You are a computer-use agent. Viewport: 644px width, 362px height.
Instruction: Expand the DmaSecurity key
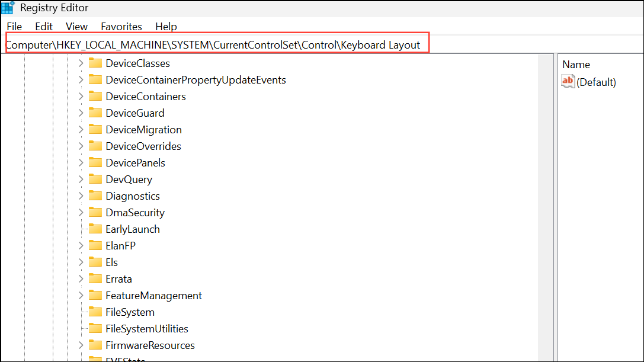pyautogui.click(x=81, y=213)
